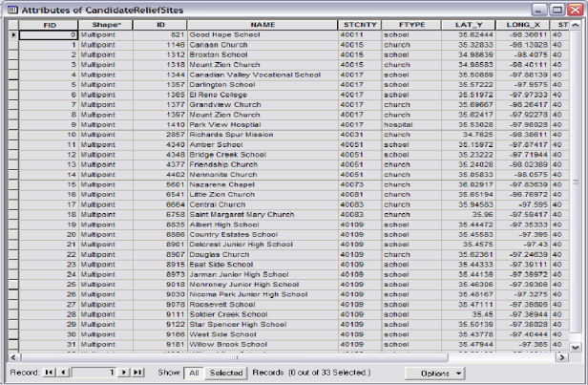This screenshot has height=385, width=588.
Task: Select row of Good Hope School via row selector
Action: [x=12, y=33]
